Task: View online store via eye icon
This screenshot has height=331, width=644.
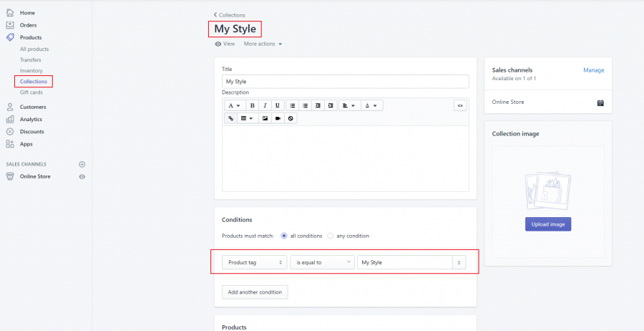Action: pyautogui.click(x=82, y=176)
